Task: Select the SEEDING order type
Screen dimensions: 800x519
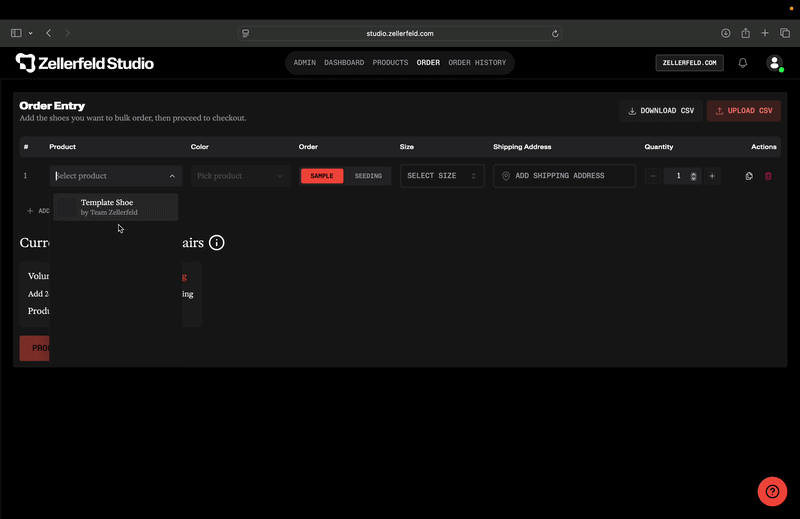Action: (x=368, y=176)
